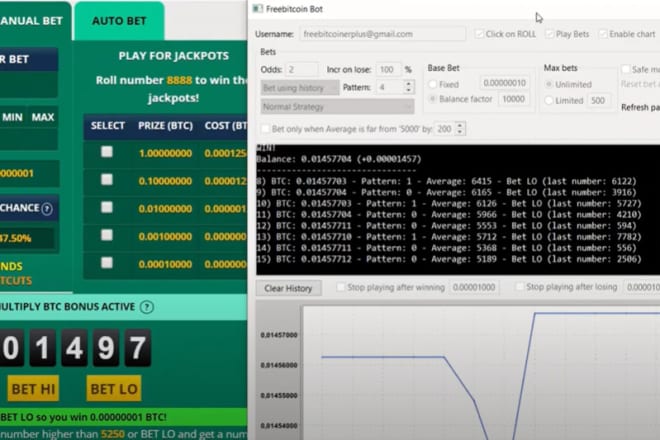
Task: Toggle the Click on ROLL checkbox
Action: click(x=479, y=34)
